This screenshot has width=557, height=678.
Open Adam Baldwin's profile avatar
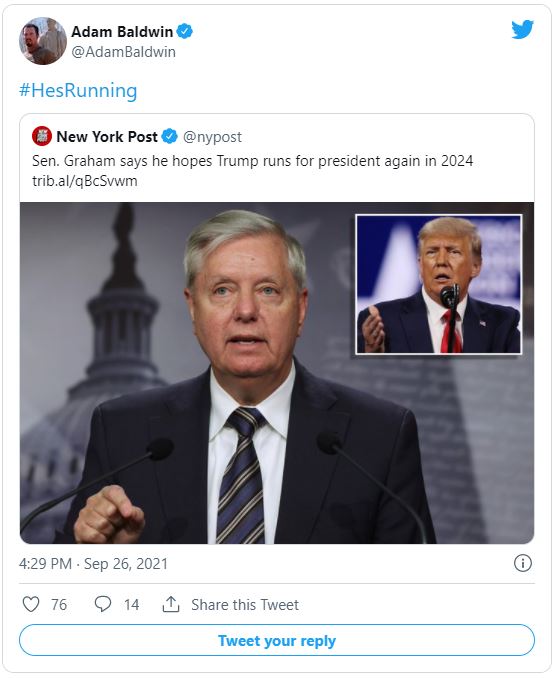tap(43, 41)
